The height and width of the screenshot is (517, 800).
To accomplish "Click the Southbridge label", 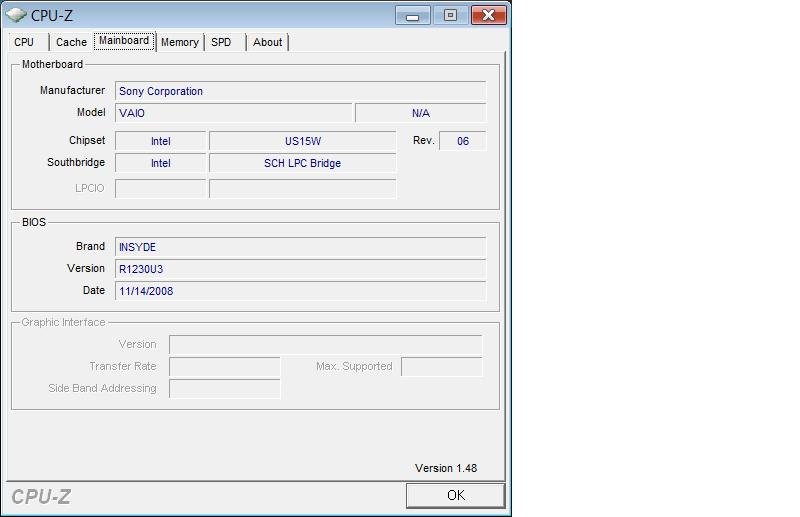I will coord(76,162).
